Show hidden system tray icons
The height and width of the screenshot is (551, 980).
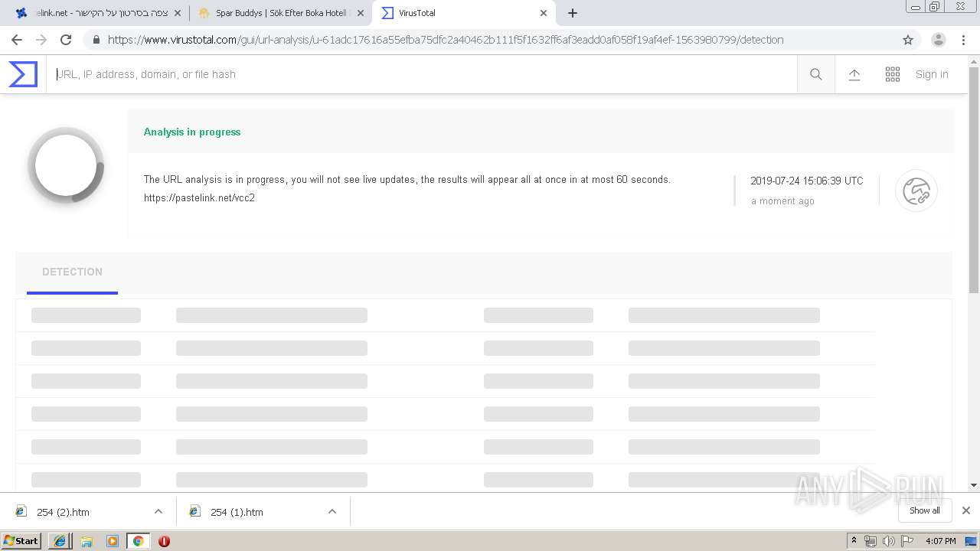pyautogui.click(x=854, y=541)
